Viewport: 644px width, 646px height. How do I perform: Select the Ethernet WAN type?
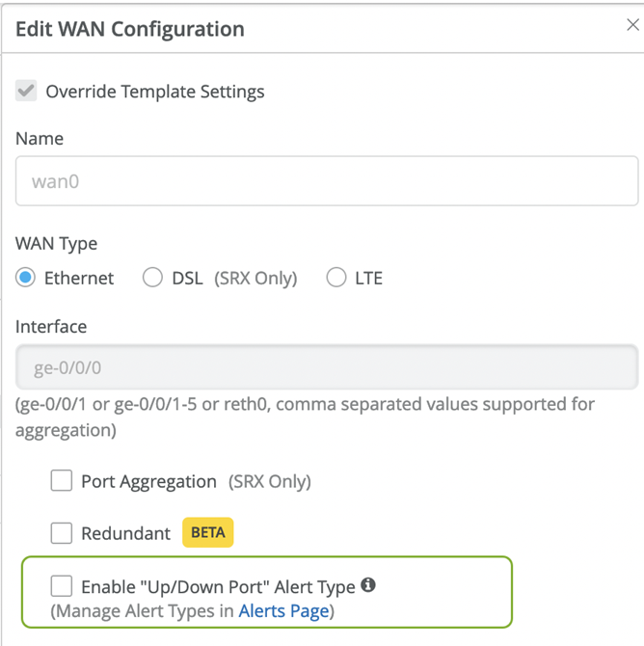[27, 278]
